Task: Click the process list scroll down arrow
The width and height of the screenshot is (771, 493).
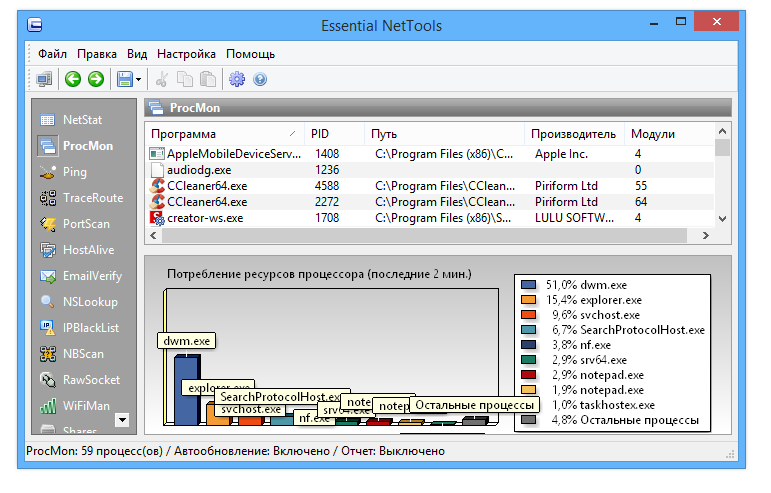Action: 722,219
